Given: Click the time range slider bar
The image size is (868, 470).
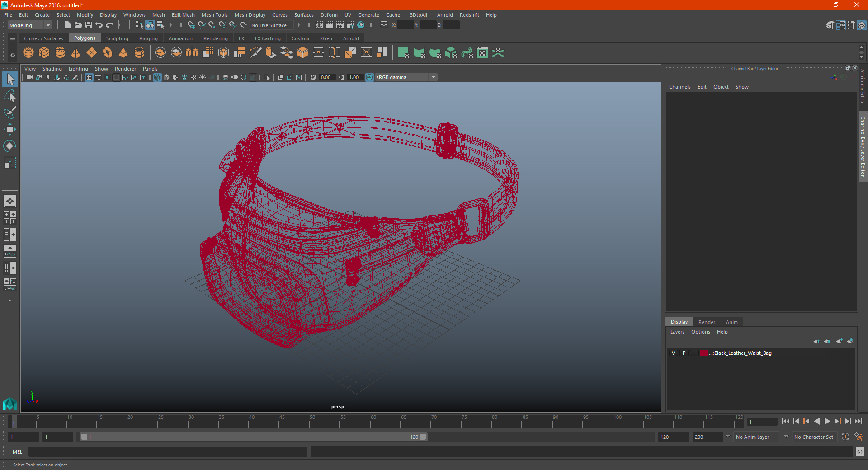Looking at the screenshot, I should click(x=253, y=437).
